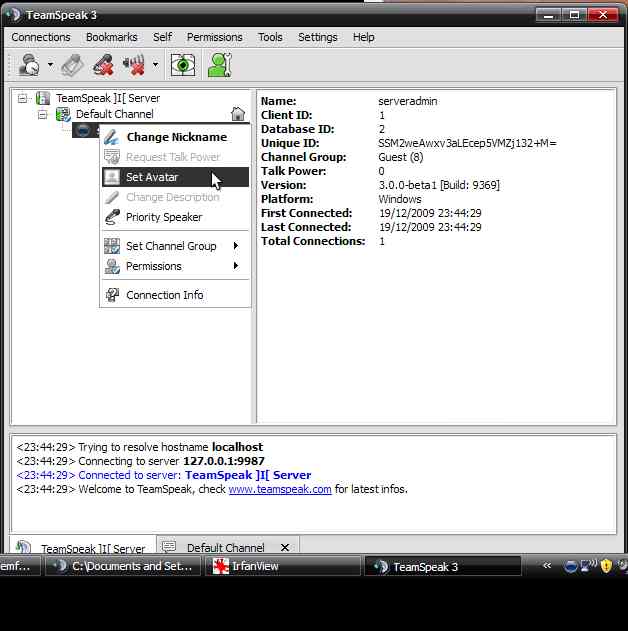
Task: Expand the Permissions submenu in context menu
Action: (x=175, y=266)
